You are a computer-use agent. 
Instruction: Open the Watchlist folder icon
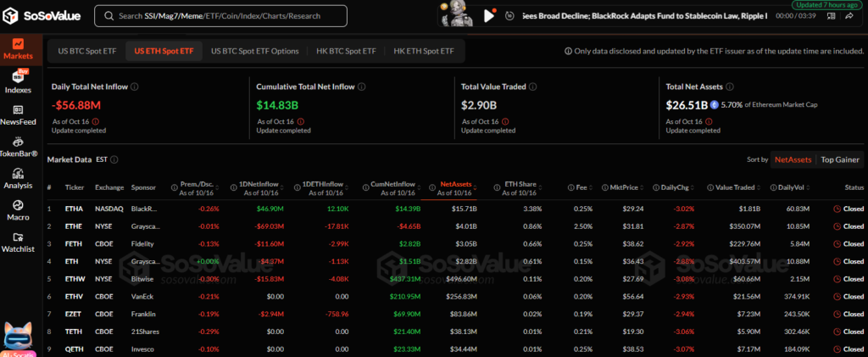18,237
